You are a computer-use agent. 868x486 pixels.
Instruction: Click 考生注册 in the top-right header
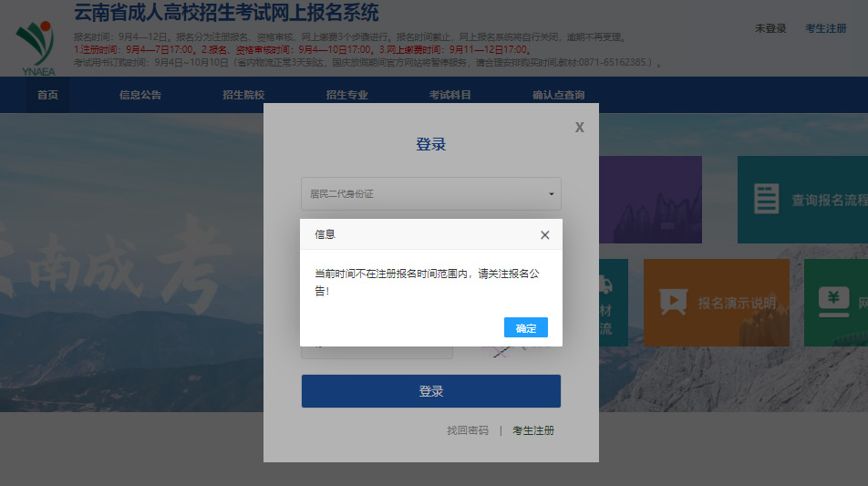point(825,28)
